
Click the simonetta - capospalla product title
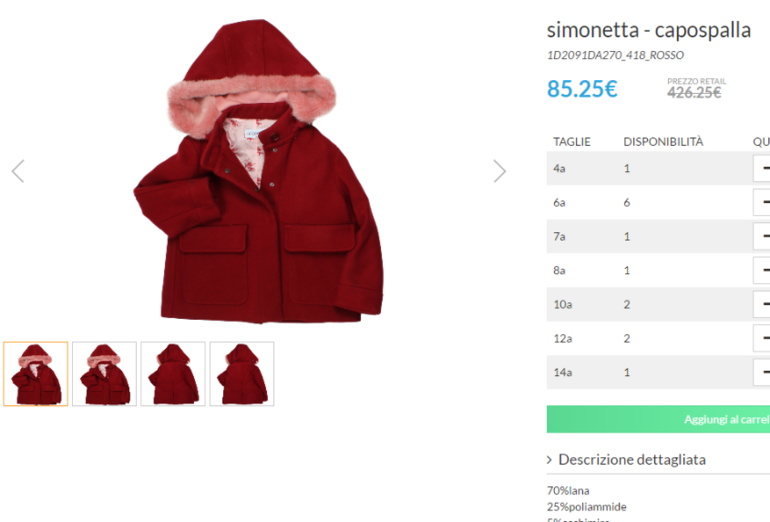click(649, 30)
